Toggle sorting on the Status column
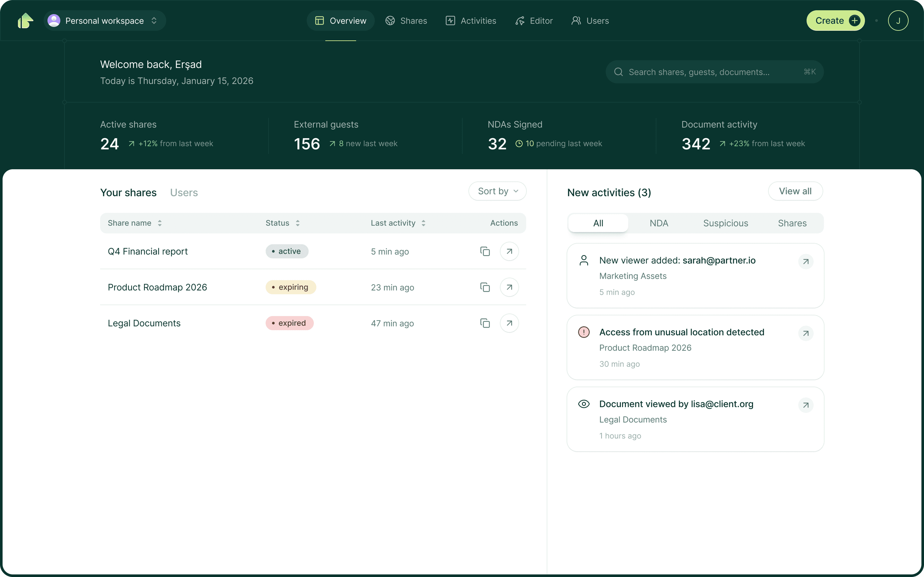 point(298,223)
